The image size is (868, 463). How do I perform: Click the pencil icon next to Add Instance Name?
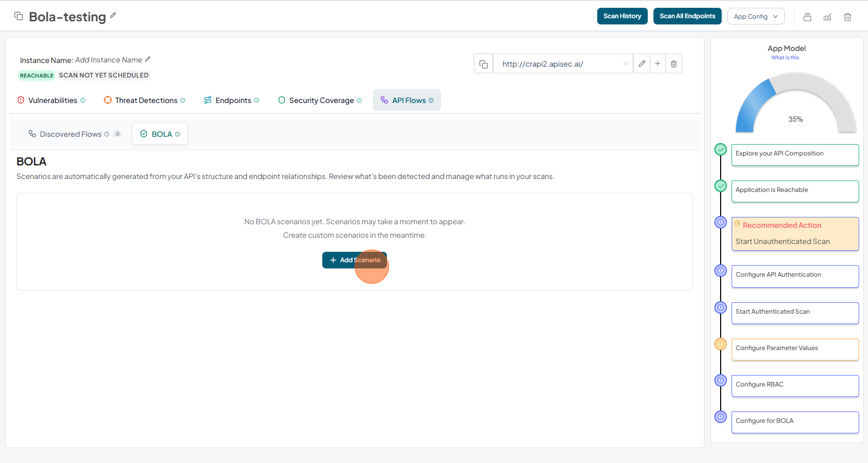pyautogui.click(x=148, y=59)
